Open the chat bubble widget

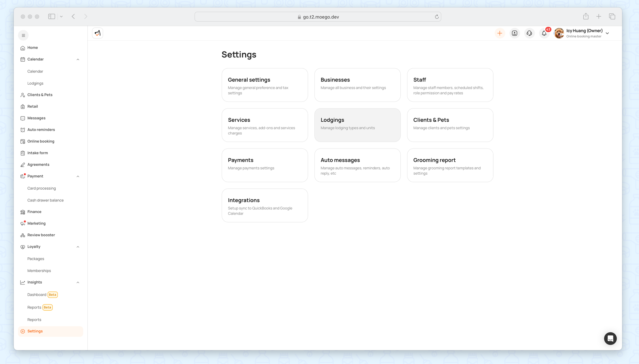610,338
